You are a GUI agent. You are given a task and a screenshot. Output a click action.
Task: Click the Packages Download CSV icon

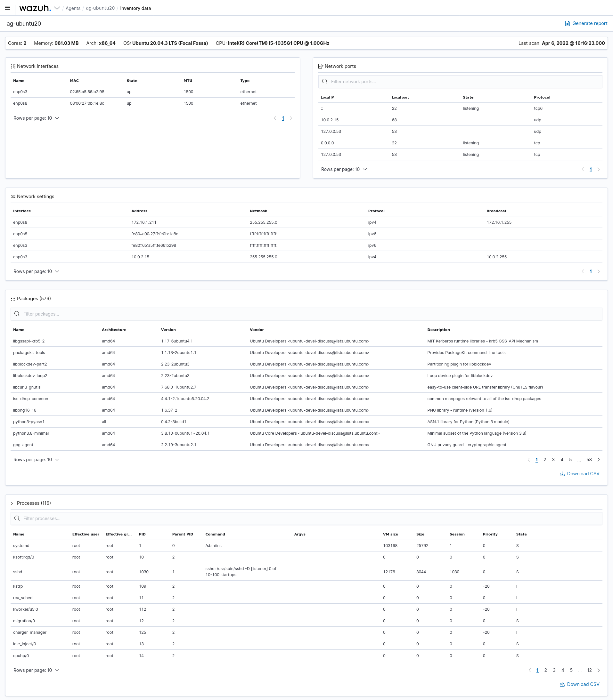562,474
